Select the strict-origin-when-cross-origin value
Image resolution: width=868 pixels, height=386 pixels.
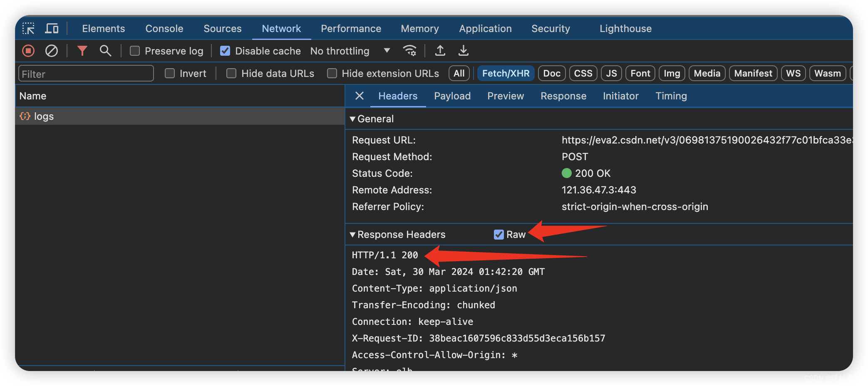[635, 207]
